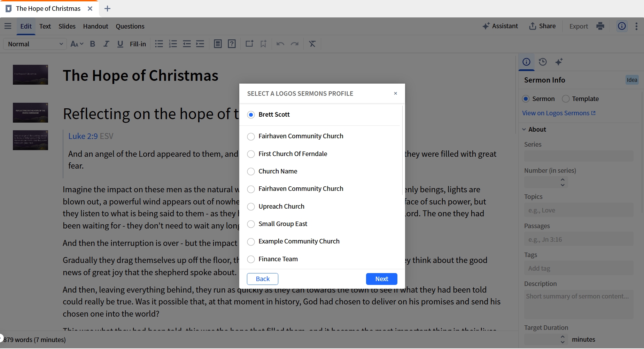
Task: Click the Back button
Action: pos(263,279)
